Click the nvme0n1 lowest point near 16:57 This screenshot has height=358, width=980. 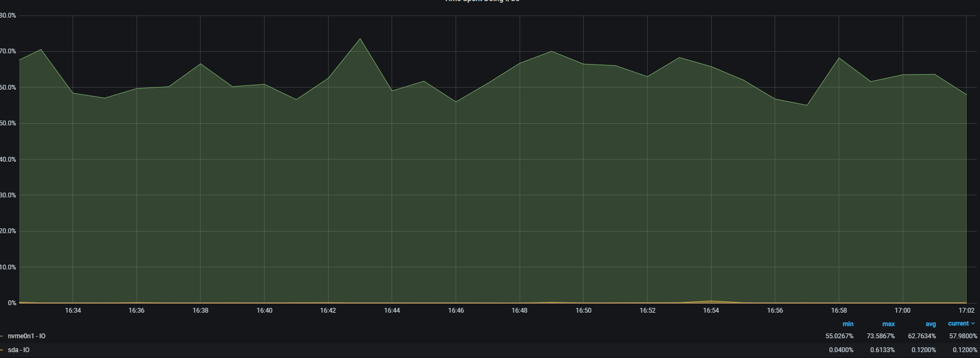[807, 105]
